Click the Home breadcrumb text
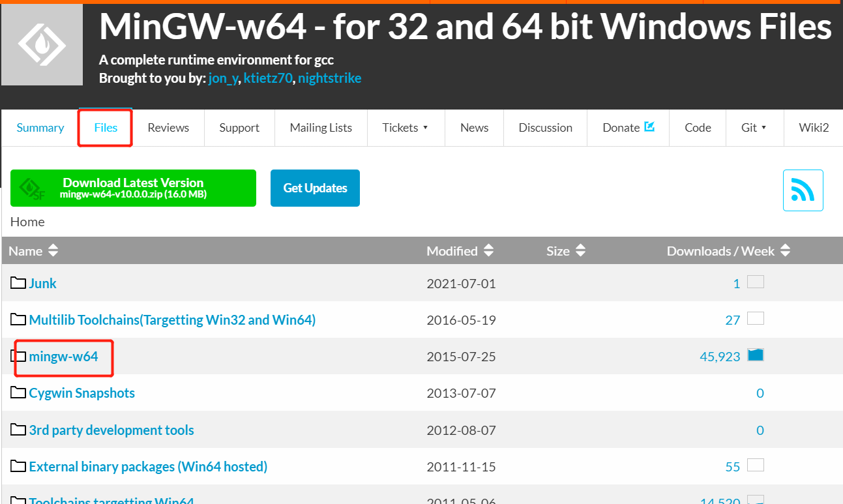The height and width of the screenshot is (504, 843). click(x=27, y=222)
